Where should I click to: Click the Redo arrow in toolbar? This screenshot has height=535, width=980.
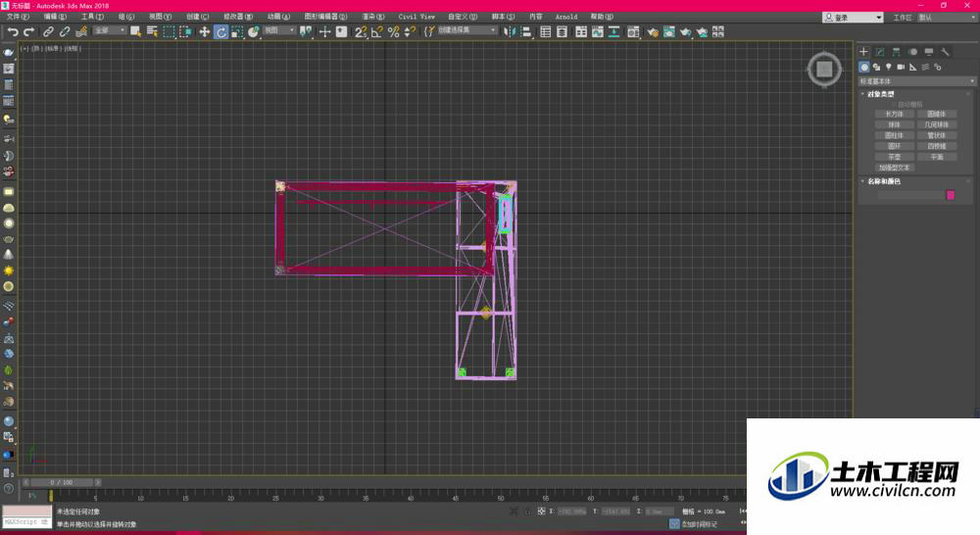coord(28,31)
